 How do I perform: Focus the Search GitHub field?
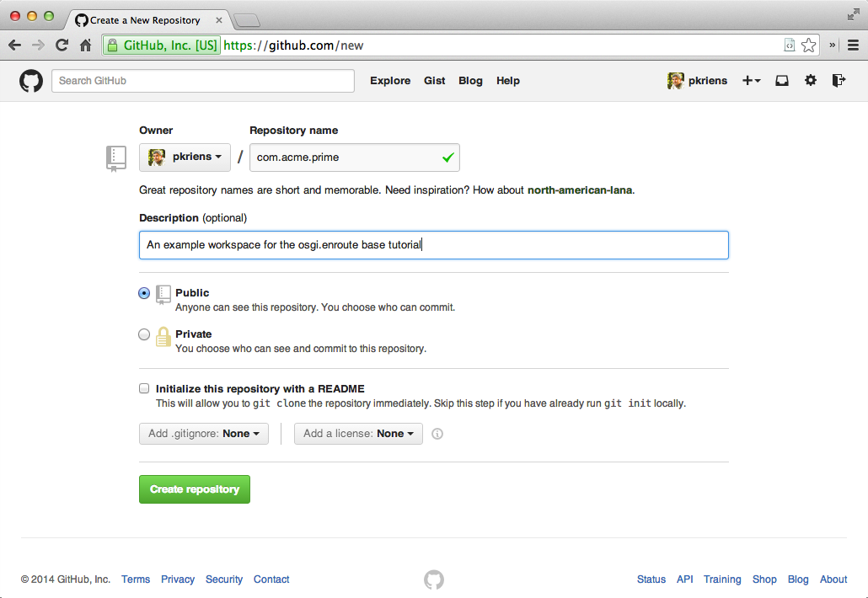[203, 81]
